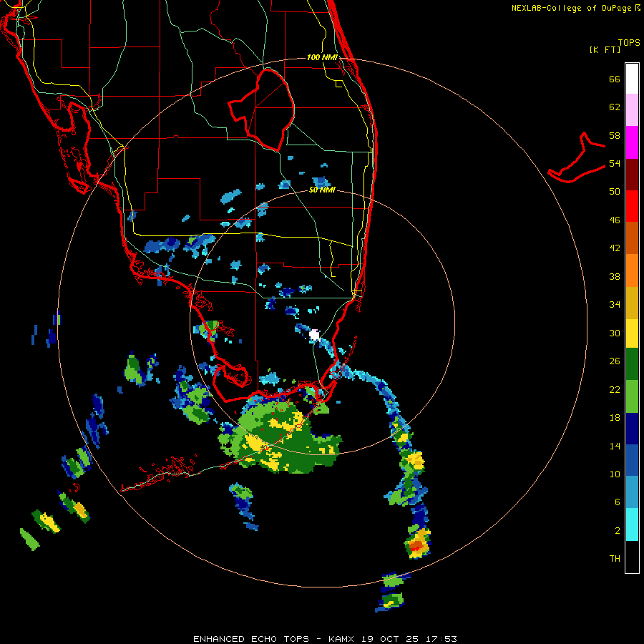Select the 34 value on the legend
The height and width of the screenshot is (644, 644).
click(x=615, y=305)
